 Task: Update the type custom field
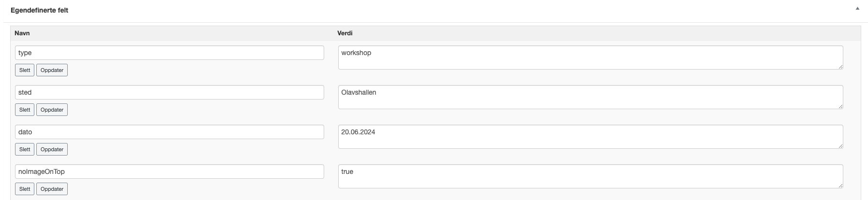pyautogui.click(x=52, y=70)
